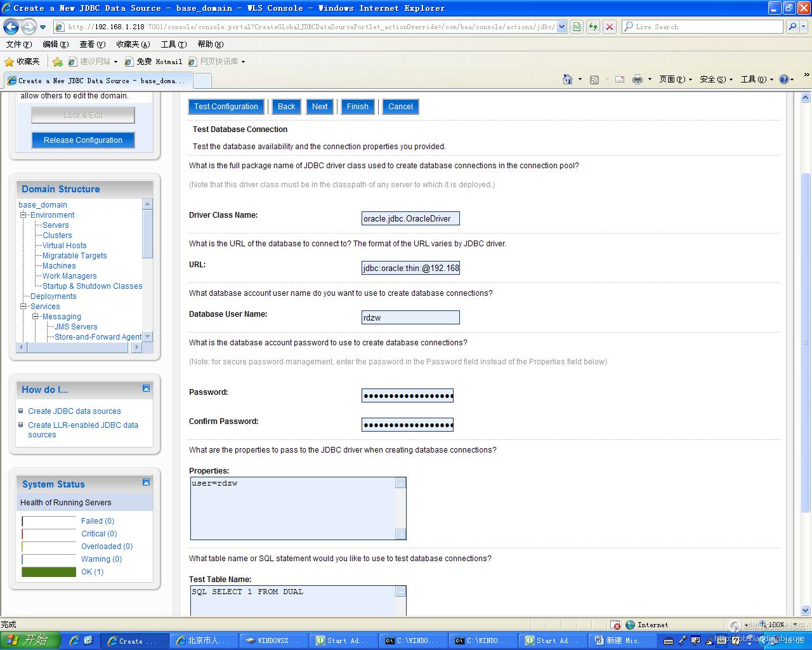The width and height of the screenshot is (812, 650).
Task: Open the 查看 menu
Action: (x=91, y=44)
